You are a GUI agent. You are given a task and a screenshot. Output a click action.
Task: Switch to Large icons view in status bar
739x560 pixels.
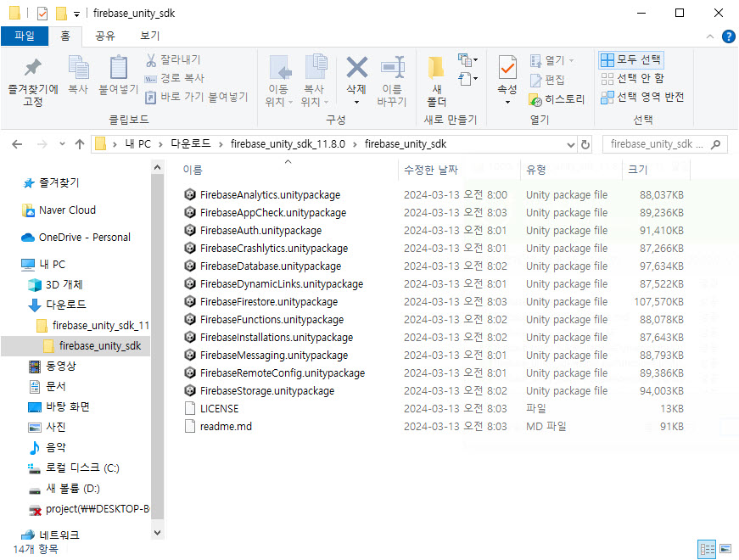(725, 549)
